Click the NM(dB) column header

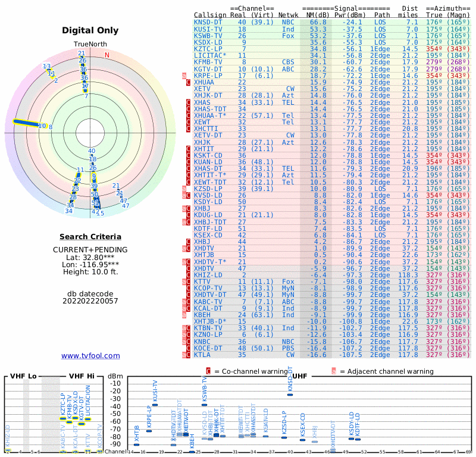tap(318, 15)
